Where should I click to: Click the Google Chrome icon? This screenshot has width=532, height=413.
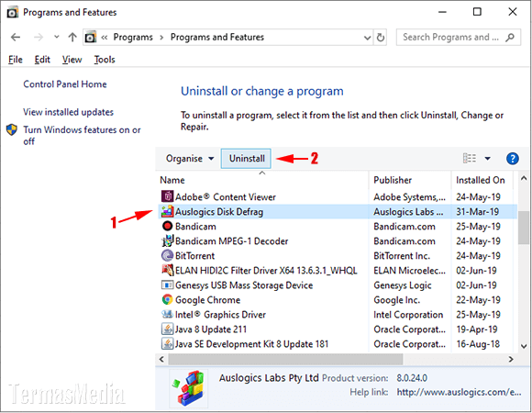click(167, 299)
